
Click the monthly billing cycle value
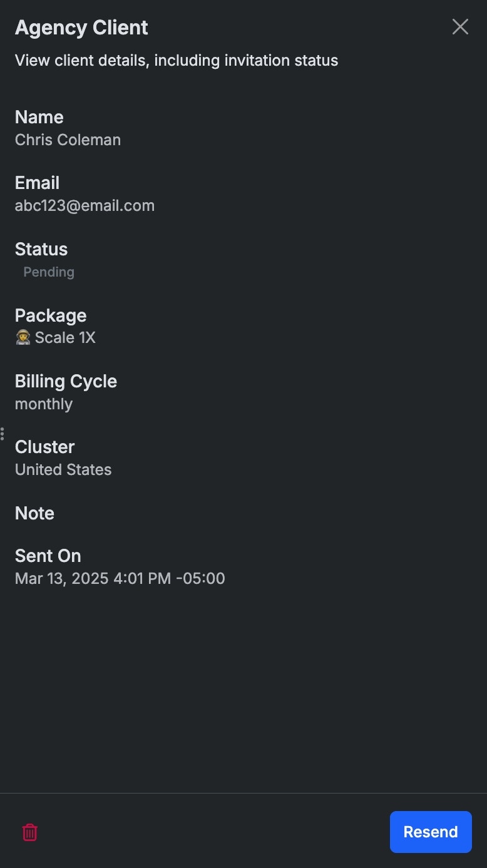coord(44,404)
